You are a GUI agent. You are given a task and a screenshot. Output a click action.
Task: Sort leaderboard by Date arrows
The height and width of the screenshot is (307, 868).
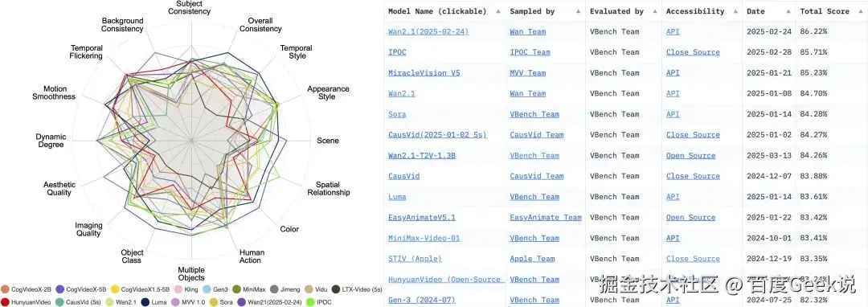(787, 11)
